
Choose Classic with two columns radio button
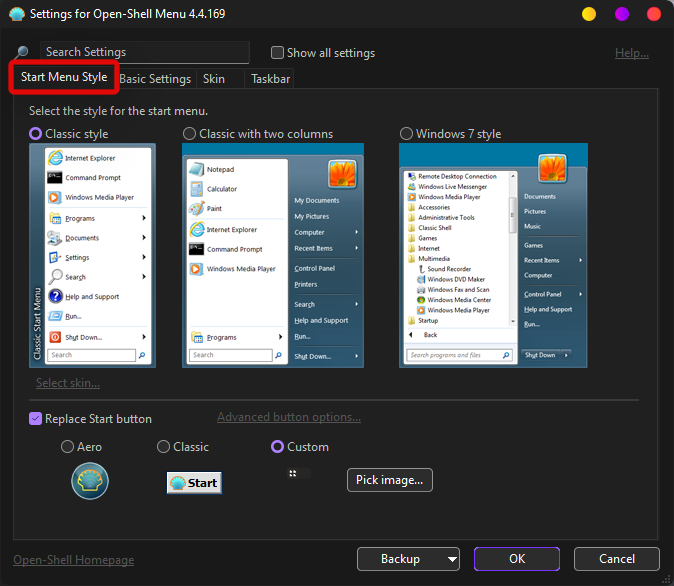tap(189, 134)
